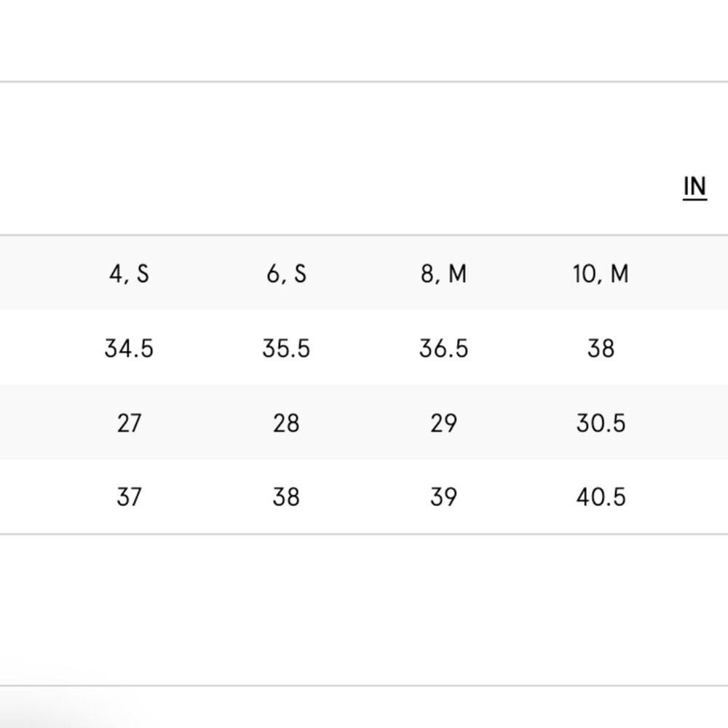Click the 40.5 measurement cell

pyautogui.click(x=601, y=497)
